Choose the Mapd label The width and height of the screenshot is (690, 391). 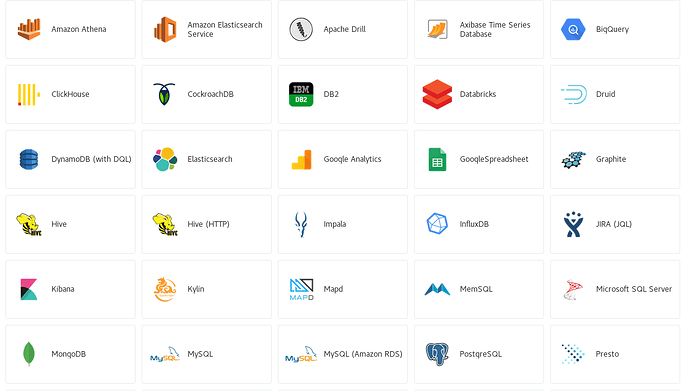click(x=333, y=289)
